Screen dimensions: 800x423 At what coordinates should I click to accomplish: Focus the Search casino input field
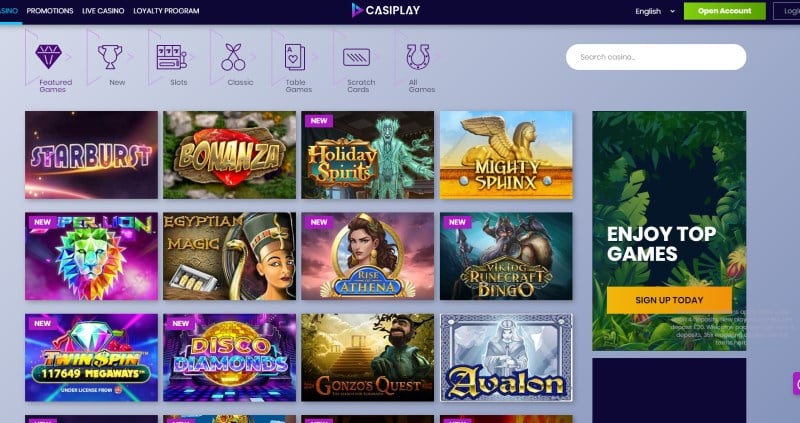656,57
